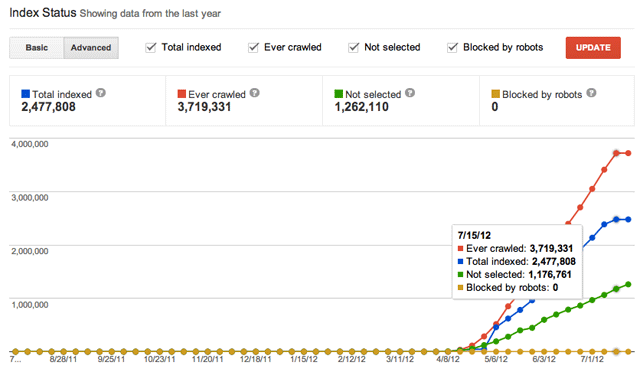Click the 10/23/11 x-axis date label
This screenshot has width=640, height=372.
160,359
